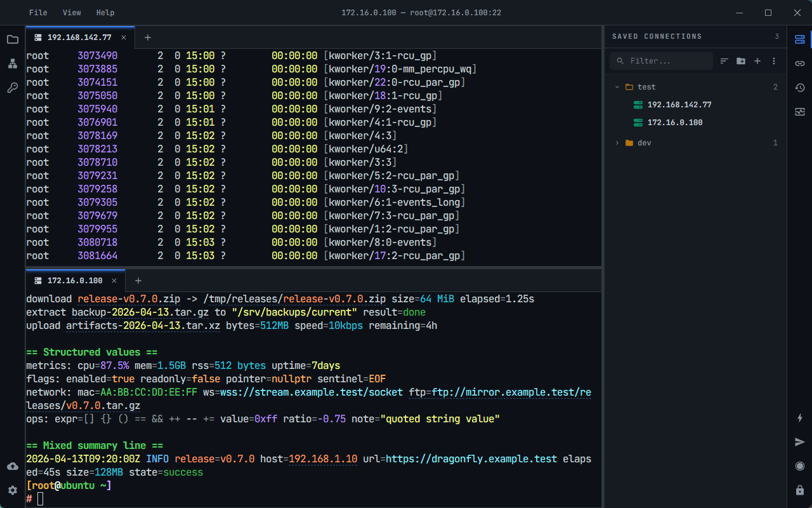Add a new connection with the plus icon
The image size is (812, 508).
(x=757, y=61)
